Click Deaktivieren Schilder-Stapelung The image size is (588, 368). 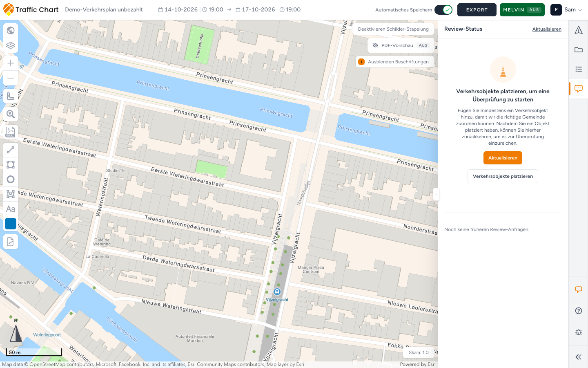393,29
